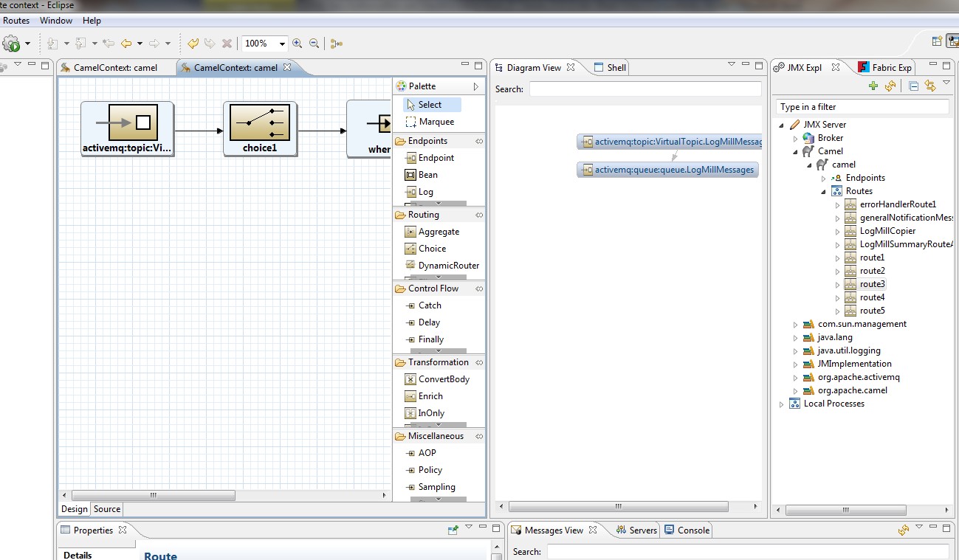Expand the Broker tree node
This screenshot has height=560, width=959.
click(x=796, y=138)
